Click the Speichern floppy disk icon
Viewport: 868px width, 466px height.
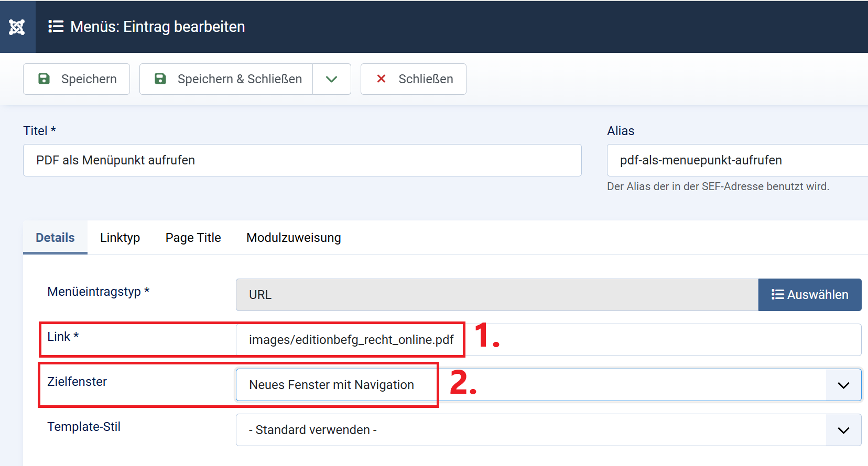point(44,79)
